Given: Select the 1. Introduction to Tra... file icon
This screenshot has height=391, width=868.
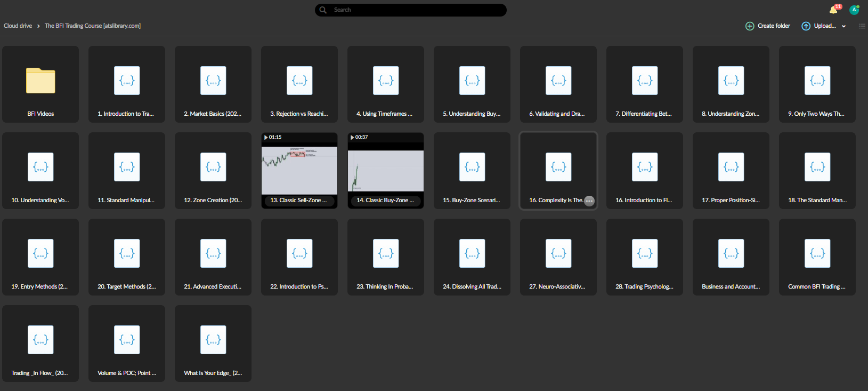Looking at the screenshot, I should pos(127,81).
